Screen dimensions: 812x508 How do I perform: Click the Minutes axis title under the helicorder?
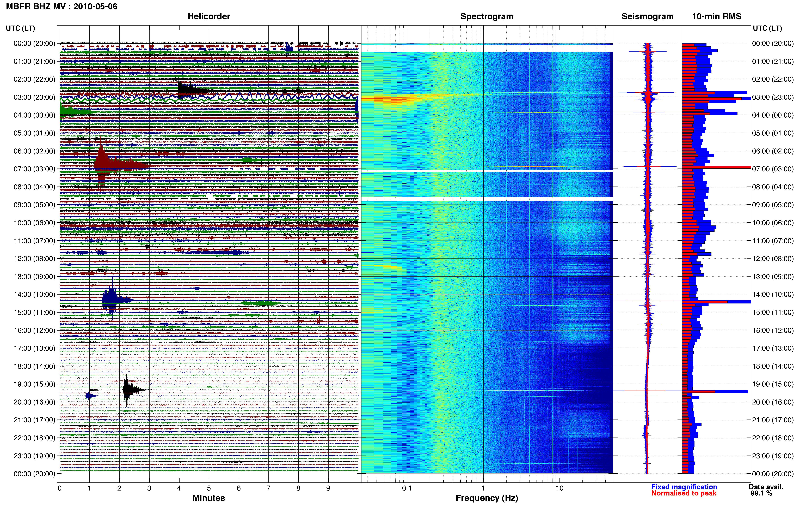coord(209,498)
